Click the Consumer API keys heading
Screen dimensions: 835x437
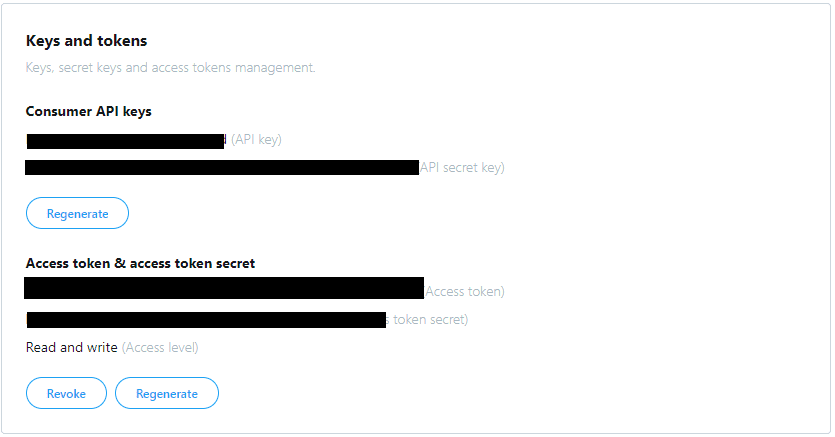(x=88, y=111)
